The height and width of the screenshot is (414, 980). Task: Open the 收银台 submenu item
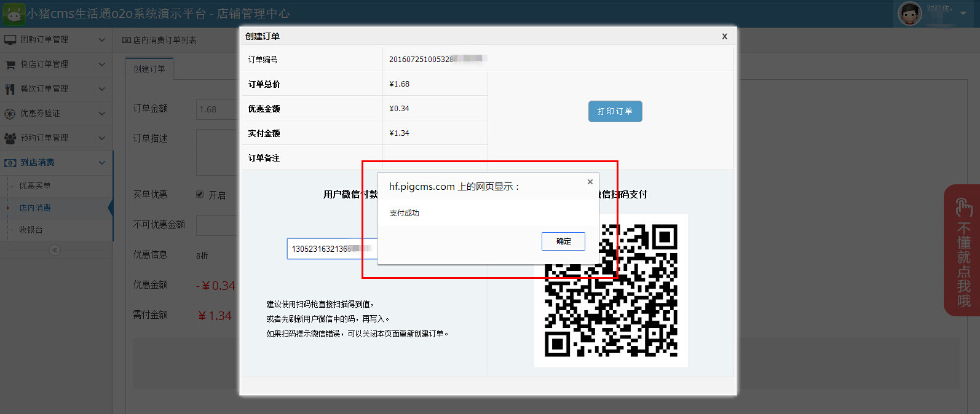click(x=31, y=230)
